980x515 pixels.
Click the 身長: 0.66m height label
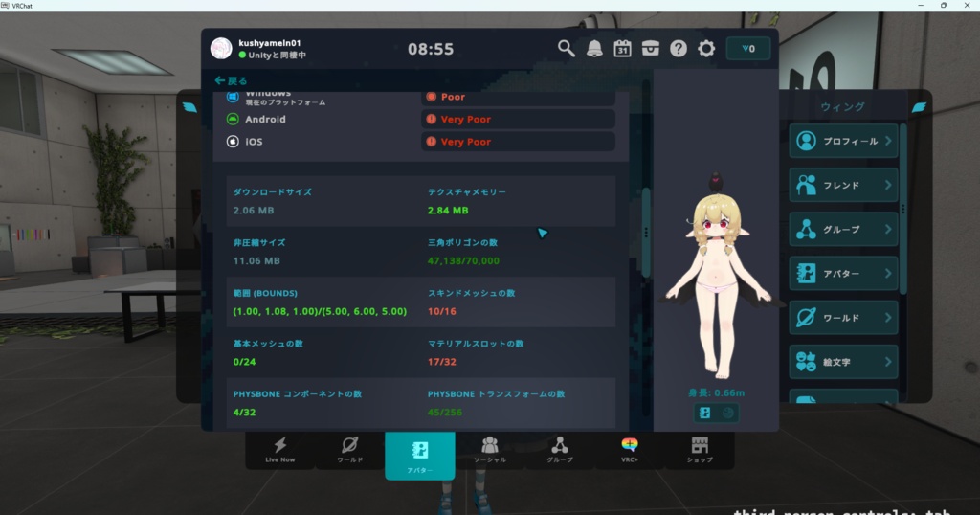coord(716,393)
